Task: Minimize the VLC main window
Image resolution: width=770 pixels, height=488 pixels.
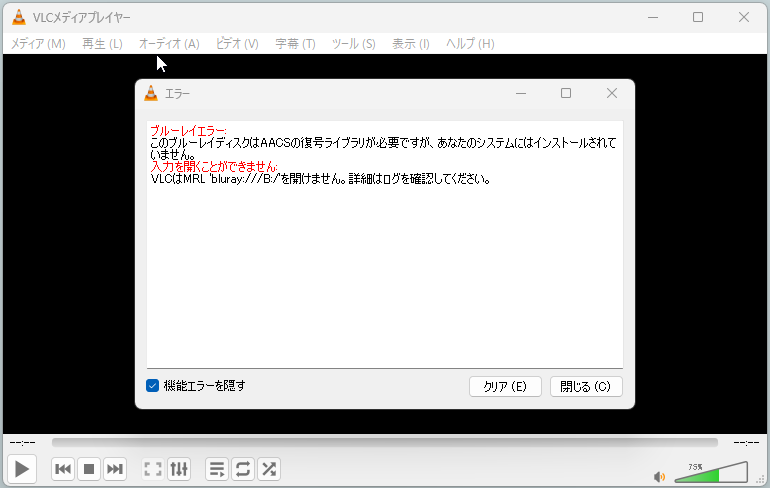Action: (653, 17)
